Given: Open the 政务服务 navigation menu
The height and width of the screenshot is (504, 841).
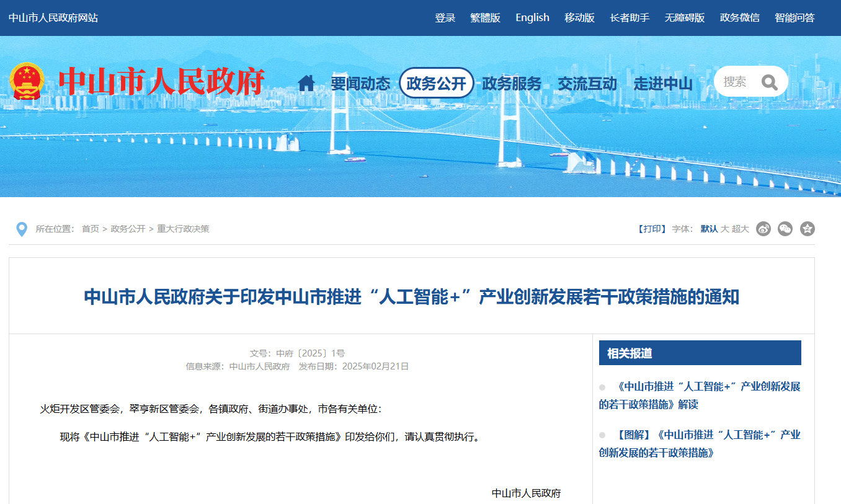Looking at the screenshot, I should pyautogui.click(x=512, y=82).
